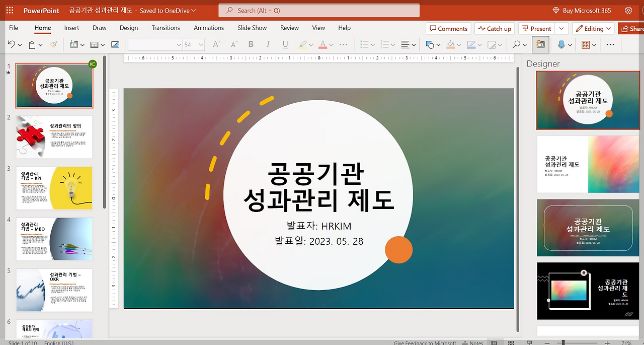644x345 pixels.
Task: Open the Designer pane button
Action: point(540,45)
